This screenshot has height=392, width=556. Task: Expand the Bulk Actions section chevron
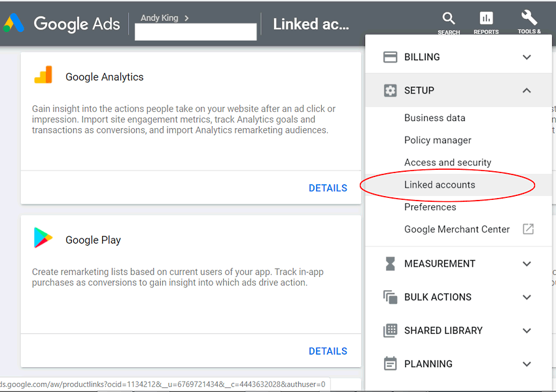[527, 297]
